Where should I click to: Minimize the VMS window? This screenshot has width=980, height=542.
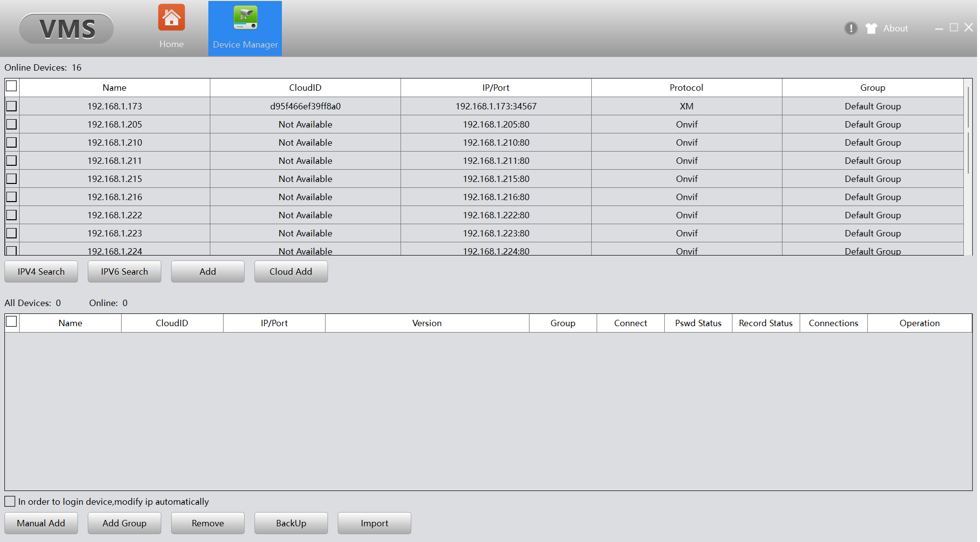(939, 28)
